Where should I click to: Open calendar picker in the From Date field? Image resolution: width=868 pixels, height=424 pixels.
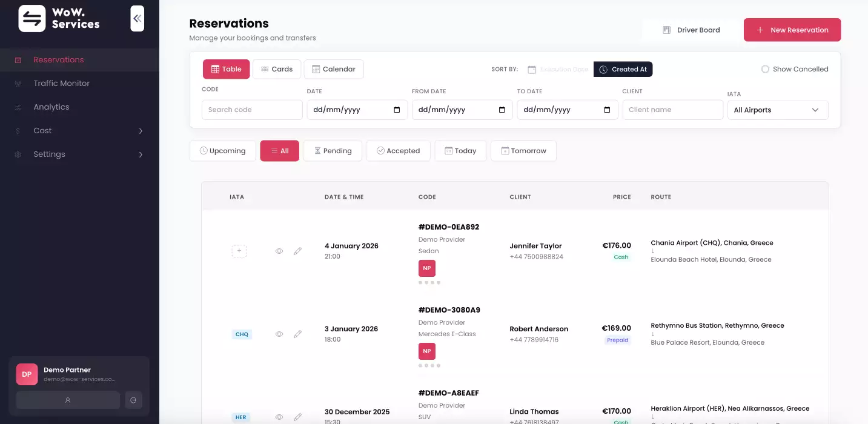point(502,110)
